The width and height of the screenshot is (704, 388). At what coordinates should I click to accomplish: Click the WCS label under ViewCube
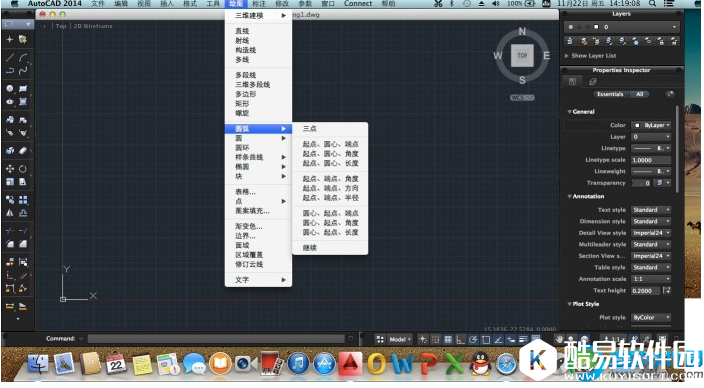click(x=522, y=97)
